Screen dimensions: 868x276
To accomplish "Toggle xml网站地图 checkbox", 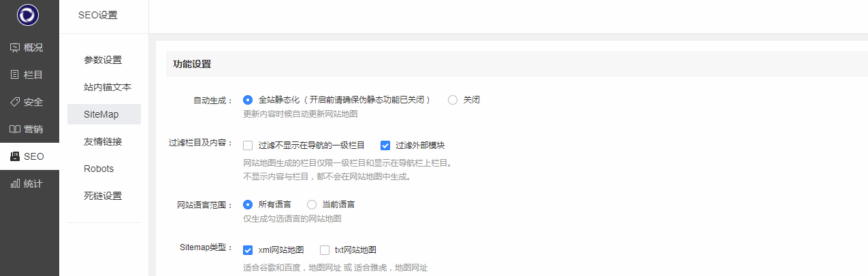I will pyautogui.click(x=248, y=249).
